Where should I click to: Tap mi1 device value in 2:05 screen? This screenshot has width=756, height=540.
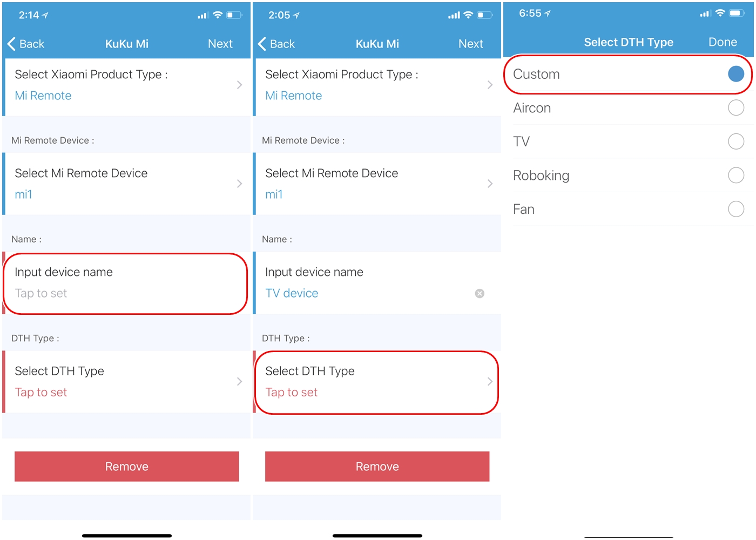point(274,194)
